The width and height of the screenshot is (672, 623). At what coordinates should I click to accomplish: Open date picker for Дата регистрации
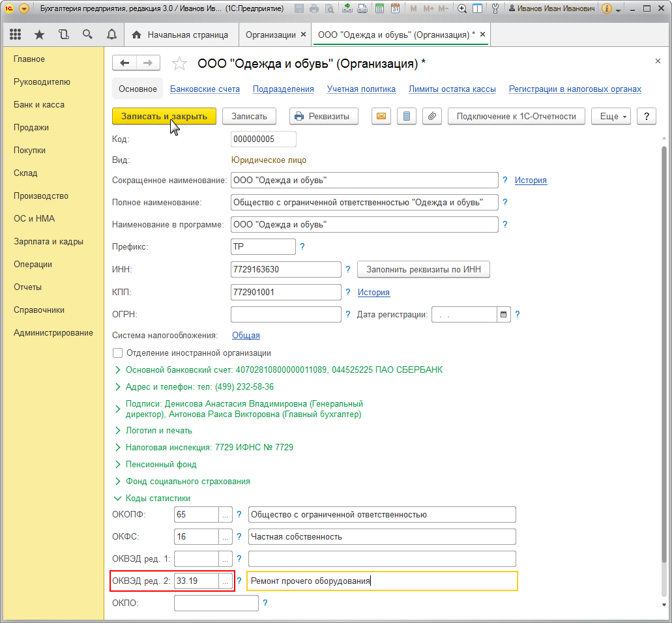pos(504,315)
